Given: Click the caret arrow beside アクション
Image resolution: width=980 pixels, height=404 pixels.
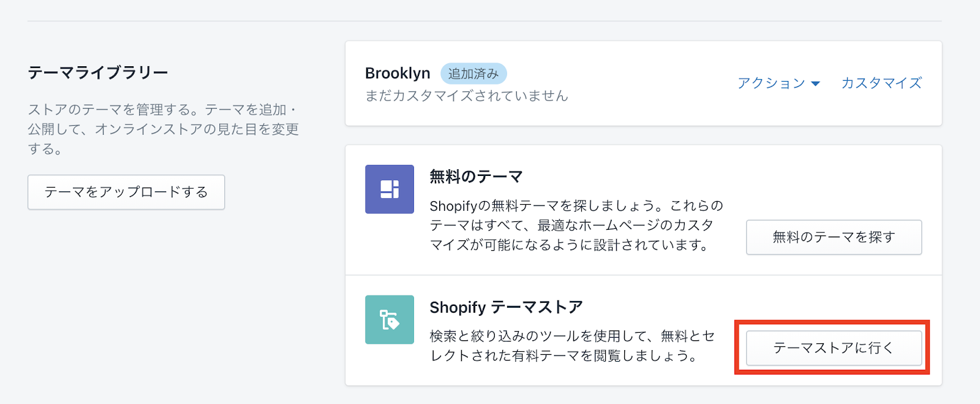Looking at the screenshot, I should 815,83.
